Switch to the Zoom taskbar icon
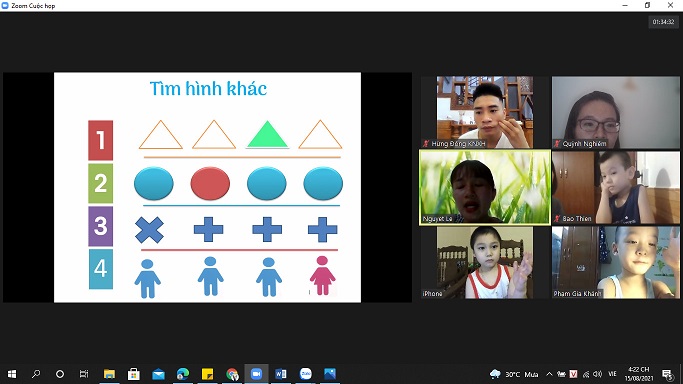Screen dimensions: 683x384 point(256,374)
